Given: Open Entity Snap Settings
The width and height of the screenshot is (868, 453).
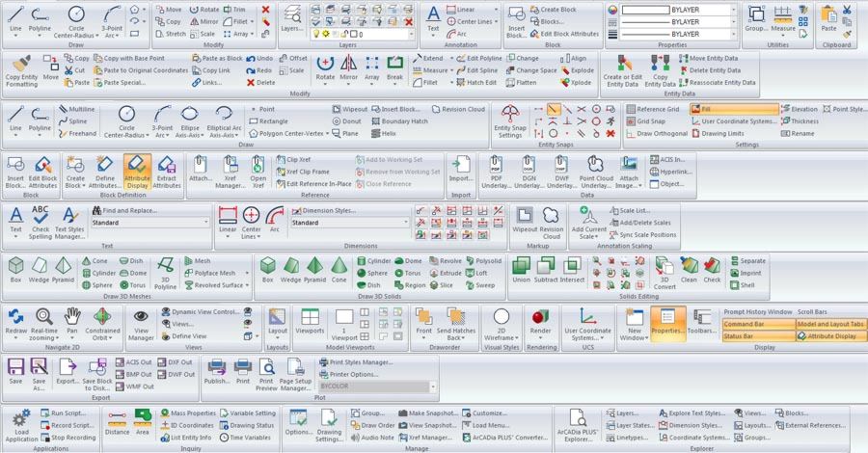Looking at the screenshot, I should pos(509,123).
